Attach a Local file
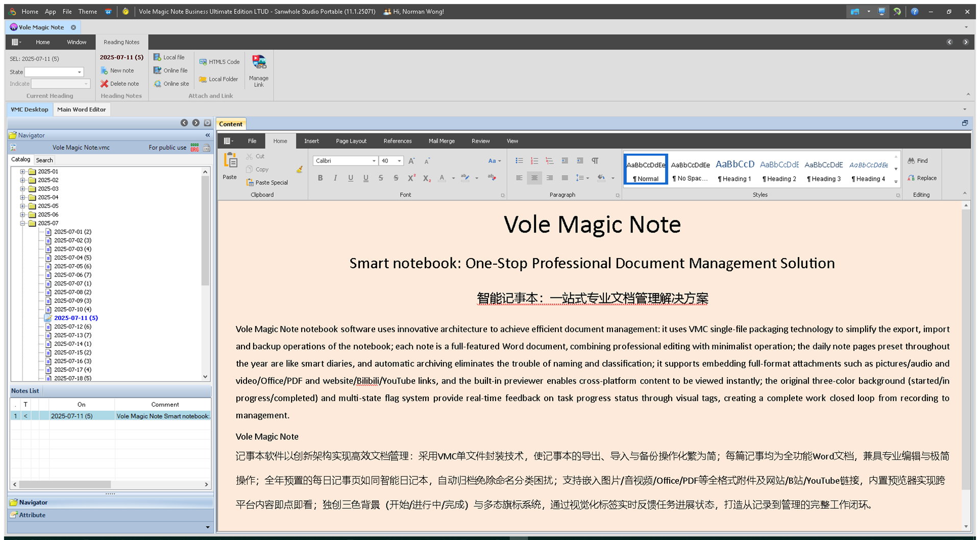The height and width of the screenshot is (540, 980). 169,57
